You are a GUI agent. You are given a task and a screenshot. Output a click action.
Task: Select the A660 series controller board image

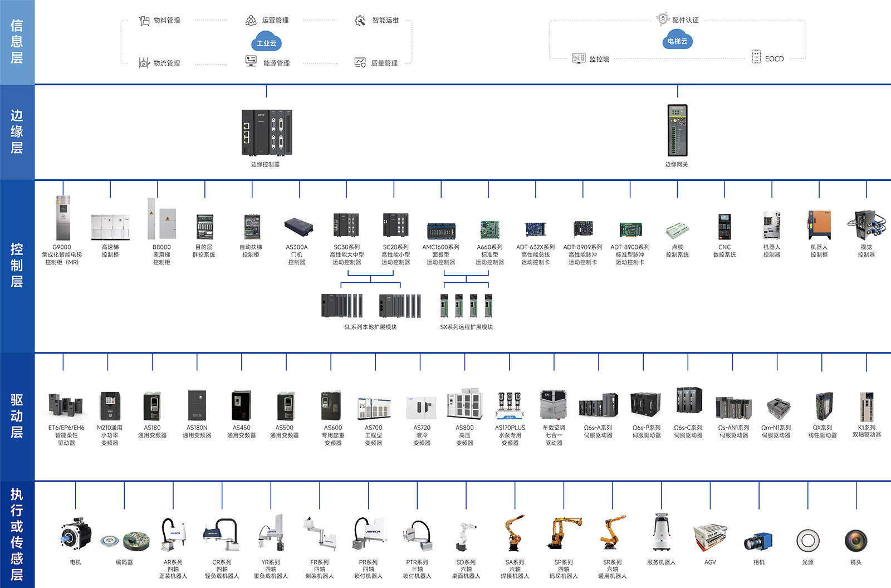(x=489, y=230)
